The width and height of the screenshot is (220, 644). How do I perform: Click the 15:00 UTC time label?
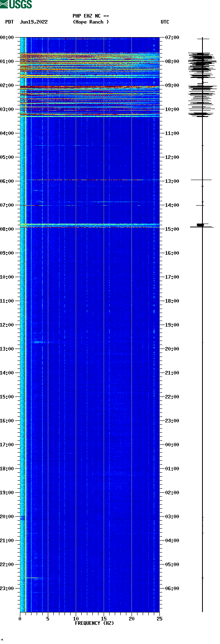click(x=172, y=229)
